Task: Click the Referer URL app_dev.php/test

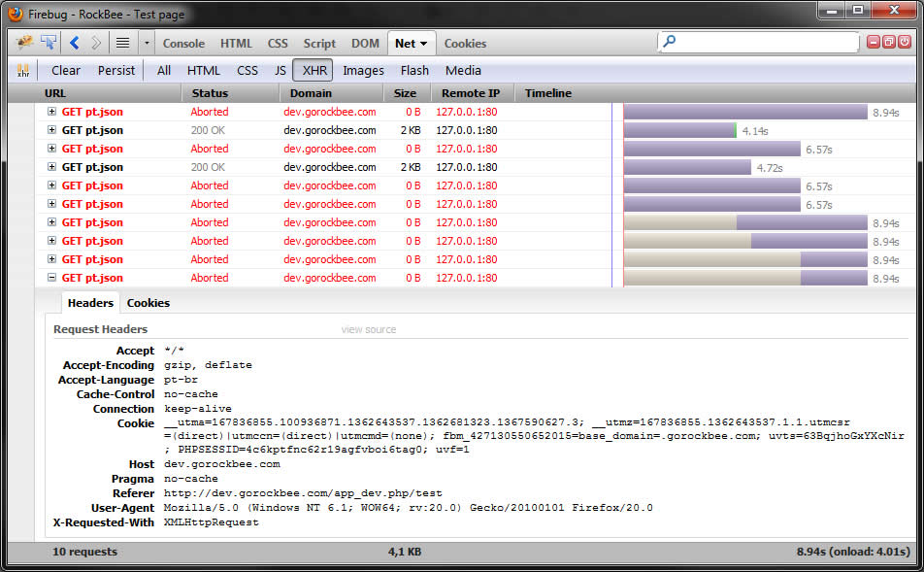Action: tap(303, 493)
